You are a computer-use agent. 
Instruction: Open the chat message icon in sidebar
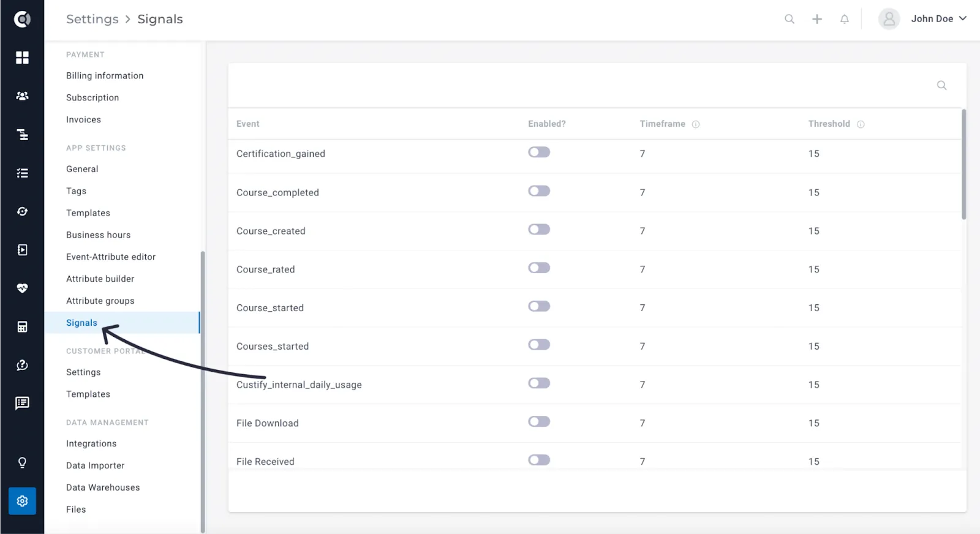22,403
